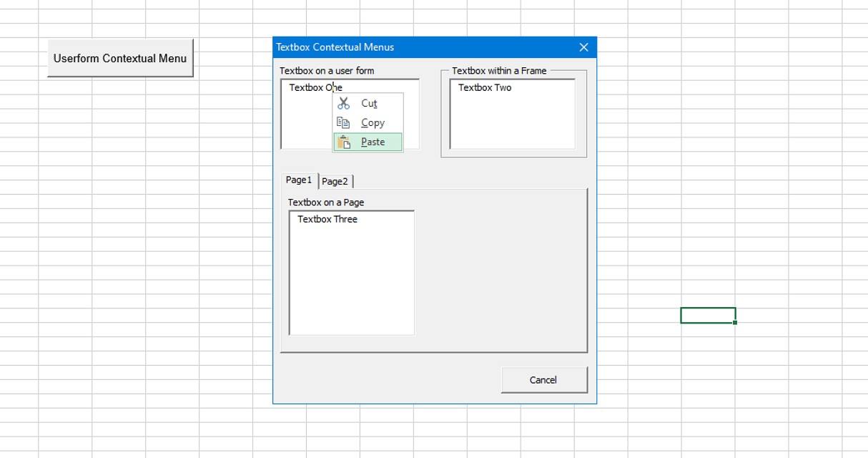Screen dimensions: 868x458
Task: Click the Textbox Three field
Action: point(350,272)
